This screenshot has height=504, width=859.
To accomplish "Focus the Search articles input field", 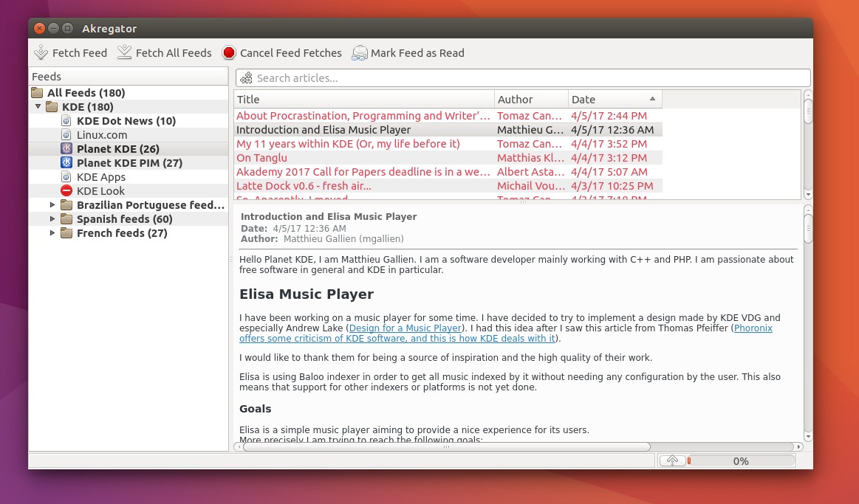I will tap(523, 77).
